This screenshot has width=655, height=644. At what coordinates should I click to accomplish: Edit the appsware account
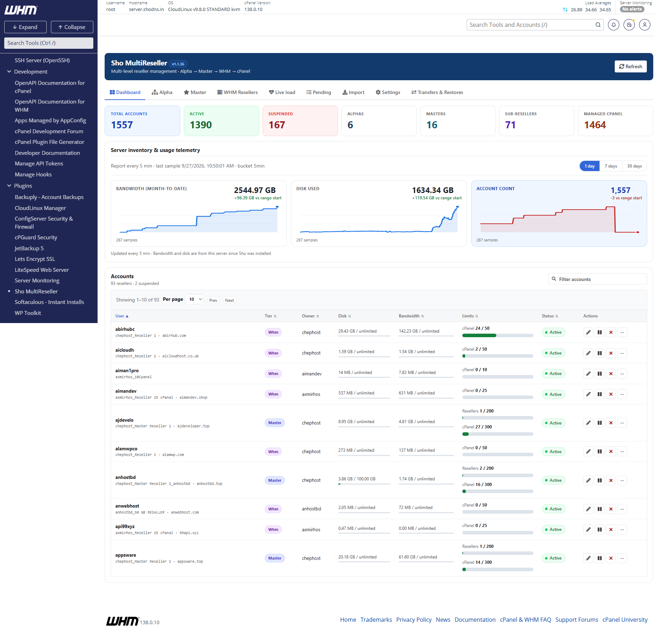[588, 558]
